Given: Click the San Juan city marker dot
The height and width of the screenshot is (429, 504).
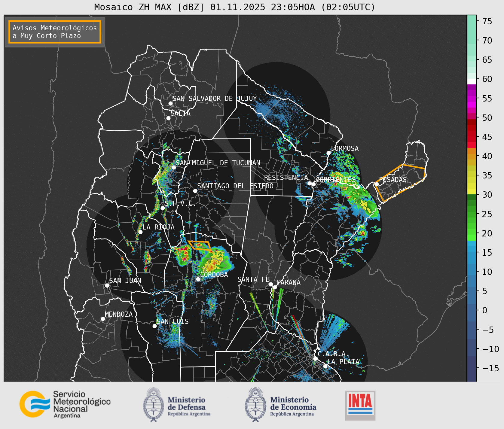Looking at the screenshot, I should (x=107, y=285).
